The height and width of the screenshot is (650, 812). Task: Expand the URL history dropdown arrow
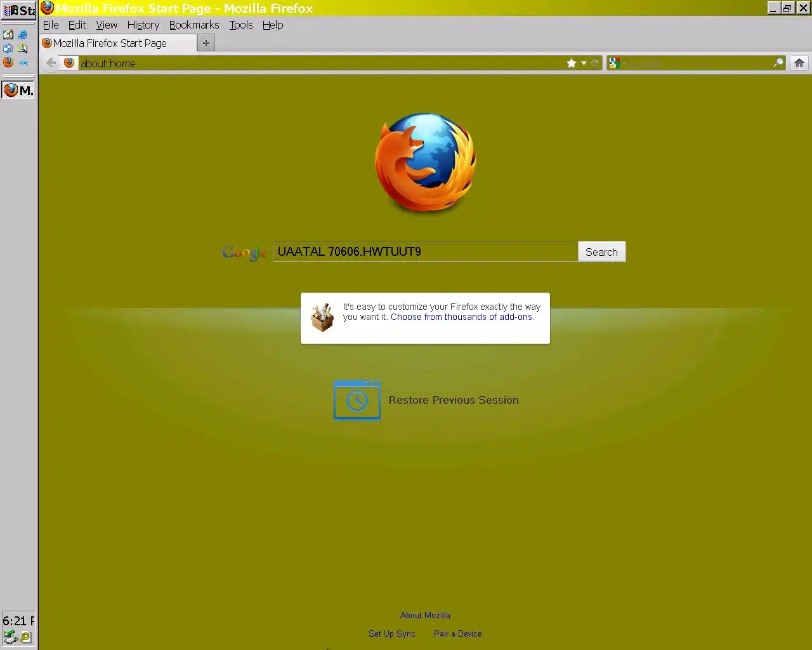coord(584,63)
